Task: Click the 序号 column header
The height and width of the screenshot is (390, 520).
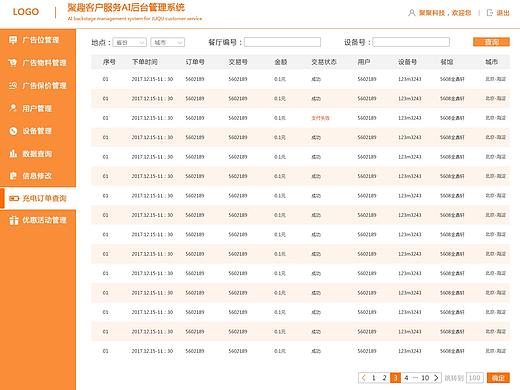Action: pyautogui.click(x=109, y=62)
